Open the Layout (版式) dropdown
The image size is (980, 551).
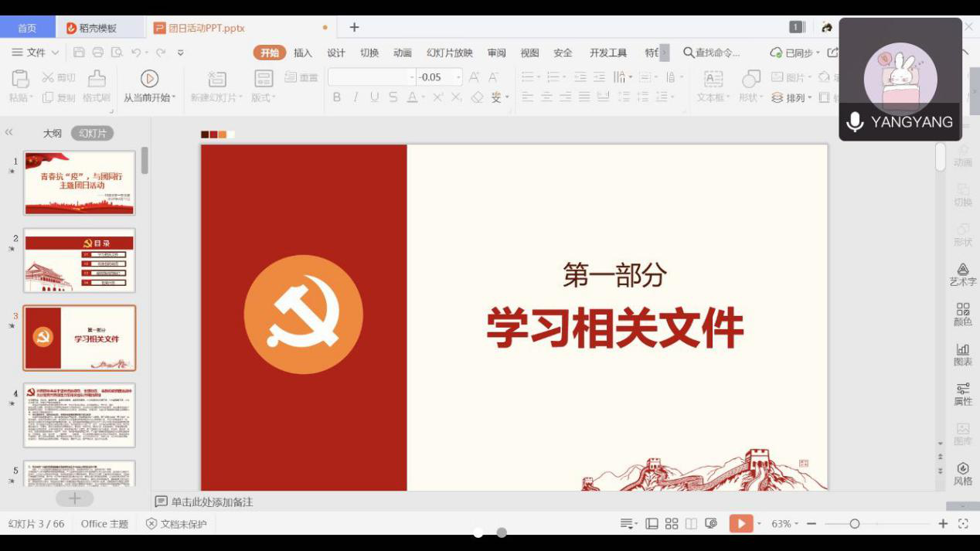264,98
